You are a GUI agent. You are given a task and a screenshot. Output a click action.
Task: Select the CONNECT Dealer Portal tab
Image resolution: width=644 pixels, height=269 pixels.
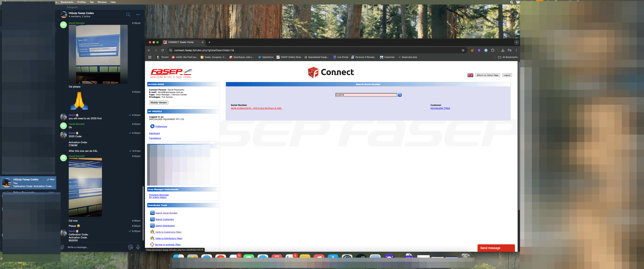point(184,42)
